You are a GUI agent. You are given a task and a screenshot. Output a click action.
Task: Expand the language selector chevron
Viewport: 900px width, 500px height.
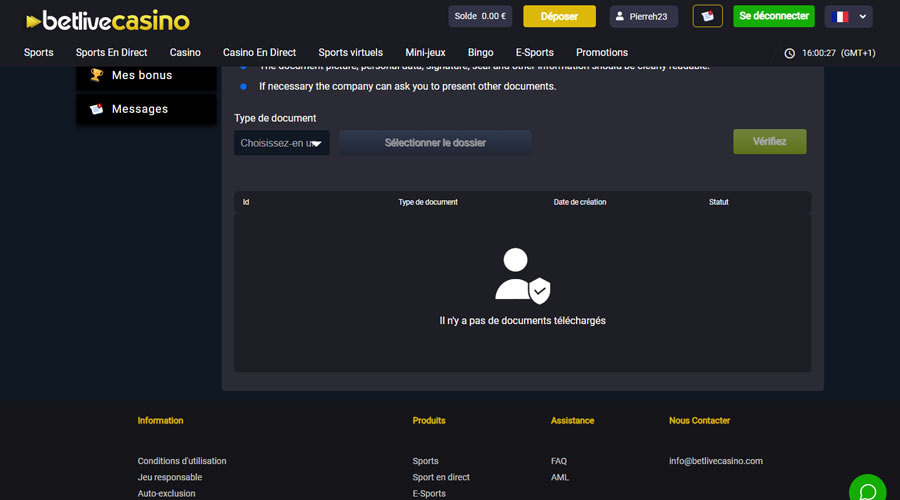pos(862,17)
